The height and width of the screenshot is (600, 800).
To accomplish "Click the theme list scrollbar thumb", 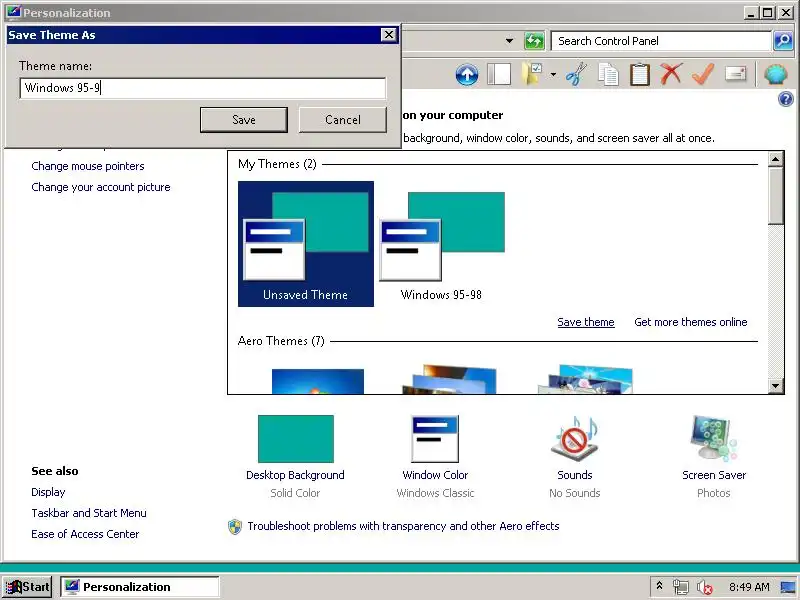I will click(x=776, y=196).
